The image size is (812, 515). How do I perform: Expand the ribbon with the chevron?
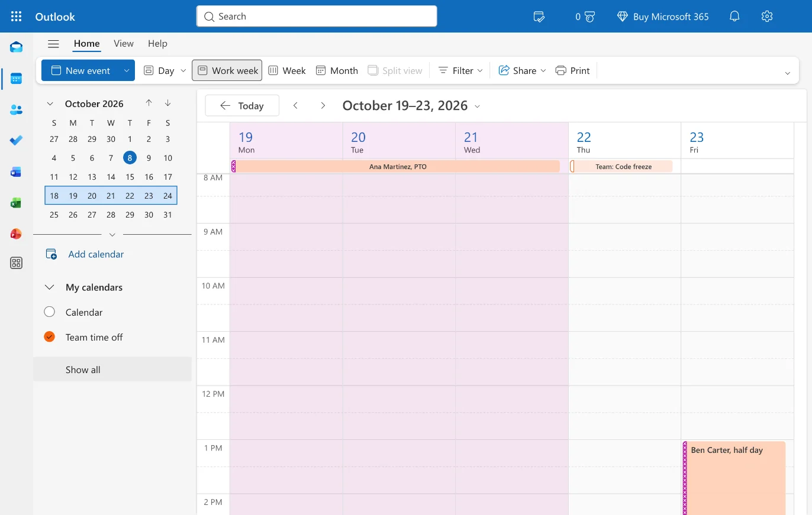pyautogui.click(x=787, y=73)
